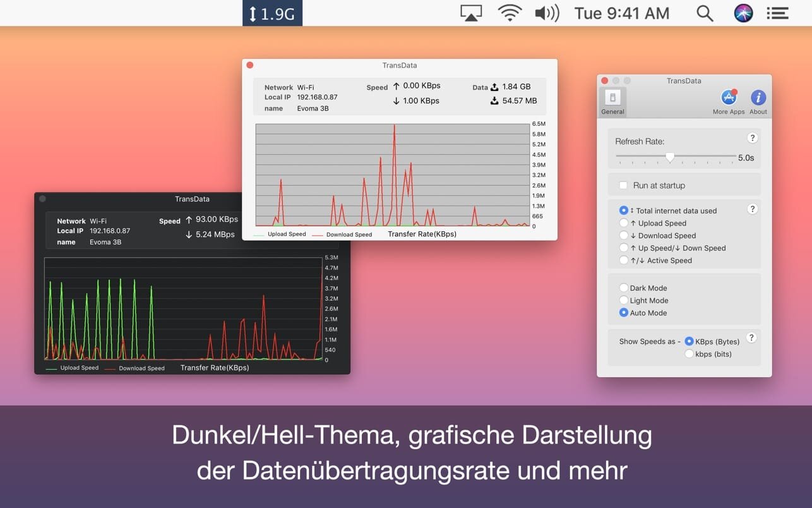Click the TransData 1.9G menu bar item
The height and width of the screenshot is (508, 812).
point(272,13)
